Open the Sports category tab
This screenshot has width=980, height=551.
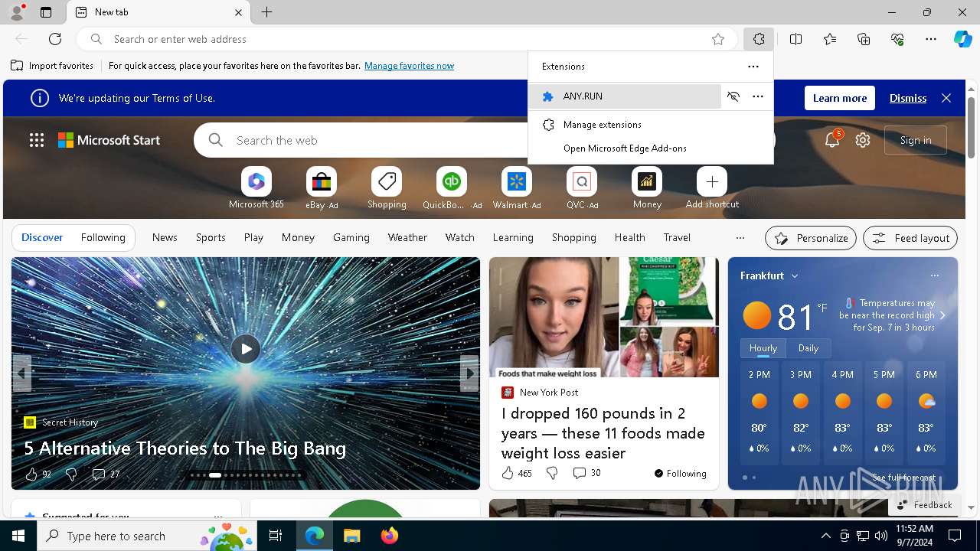coord(211,238)
